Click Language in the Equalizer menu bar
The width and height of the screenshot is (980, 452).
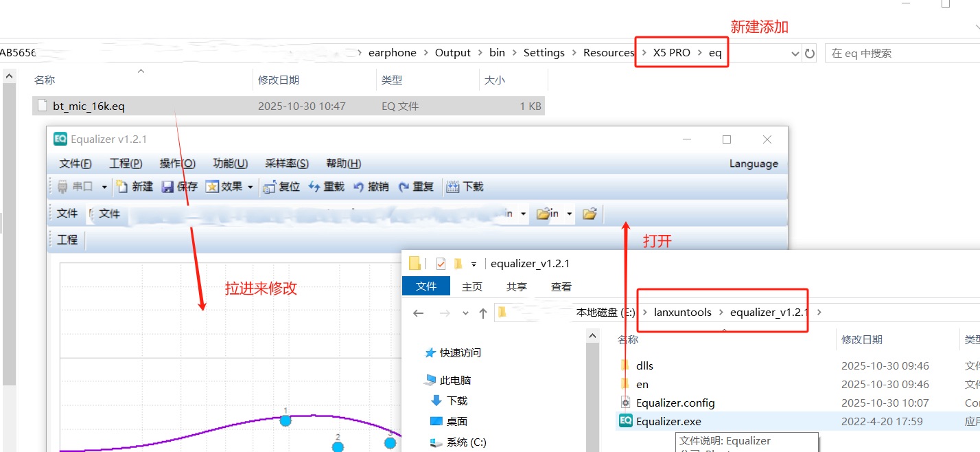coord(754,163)
